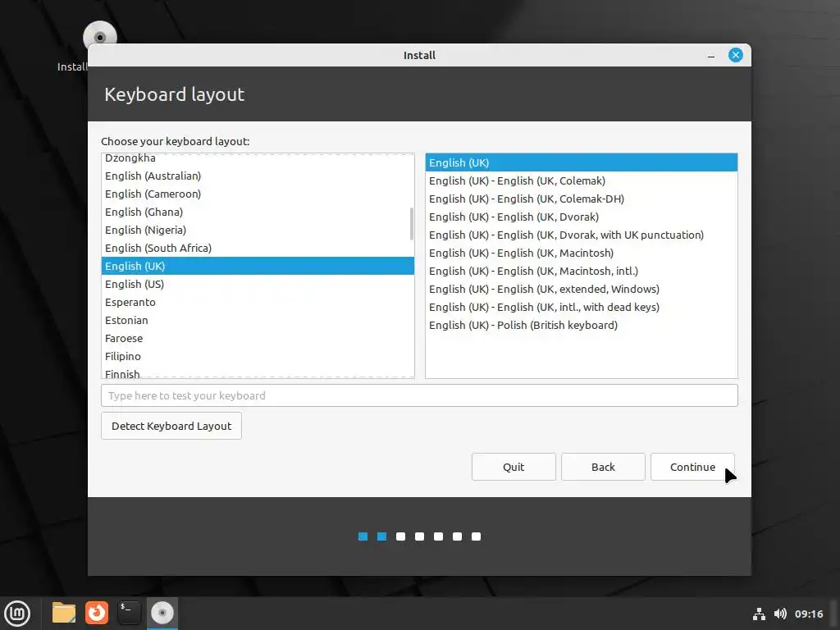Choose English (UK, Colemak) variant
The image size is (840, 630).
click(582, 180)
